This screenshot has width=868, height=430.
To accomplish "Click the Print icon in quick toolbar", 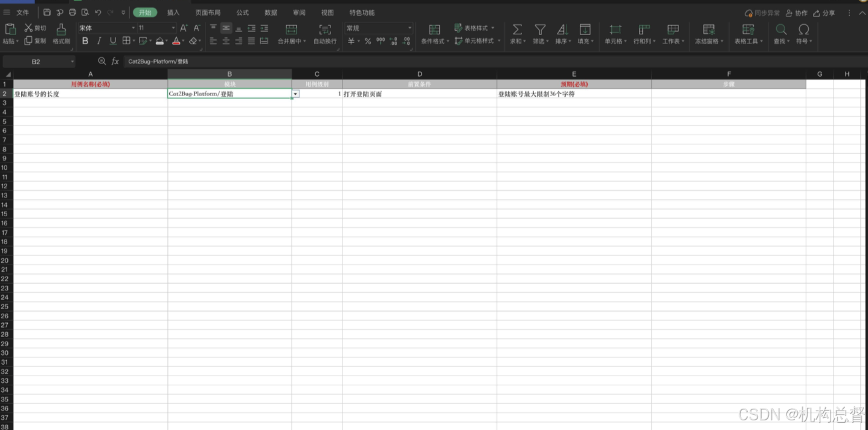I will pyautogui.click(x=72, y=13).
